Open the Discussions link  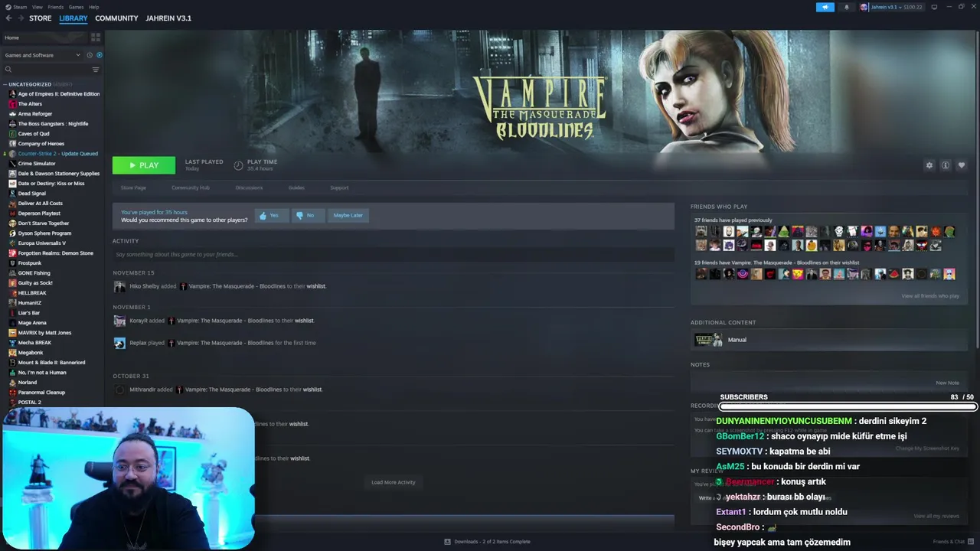(x=249, y=187)
